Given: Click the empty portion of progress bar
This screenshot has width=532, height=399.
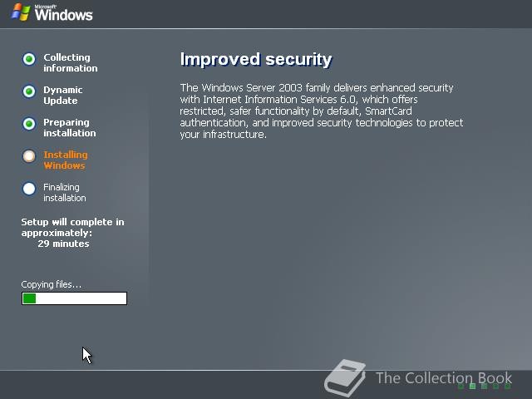Looking at the screenshot, I should click(x=81, y=298).
